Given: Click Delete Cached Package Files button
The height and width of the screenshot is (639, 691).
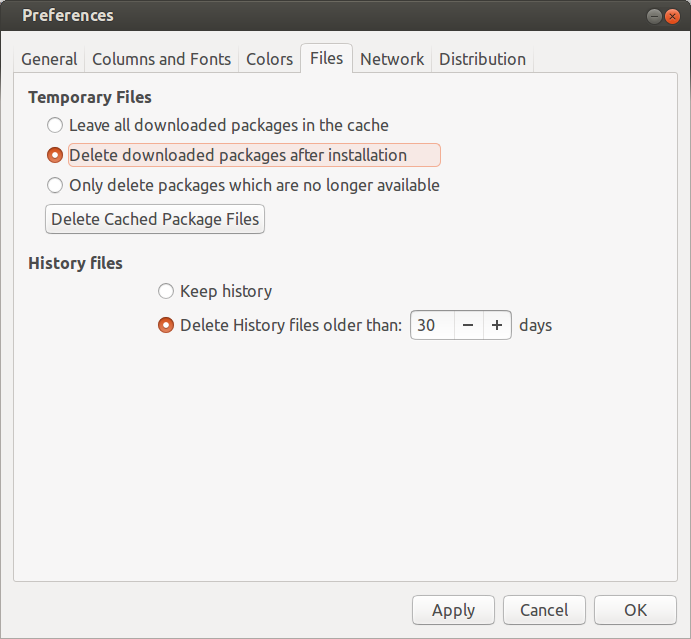Looking at the screenshot, I should [155, 219].
